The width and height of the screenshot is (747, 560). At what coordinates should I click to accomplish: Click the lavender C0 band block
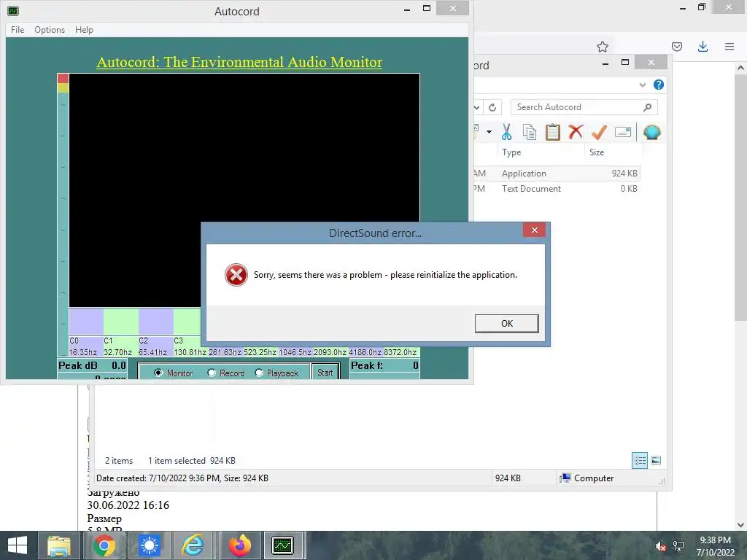tap(86, 322)
